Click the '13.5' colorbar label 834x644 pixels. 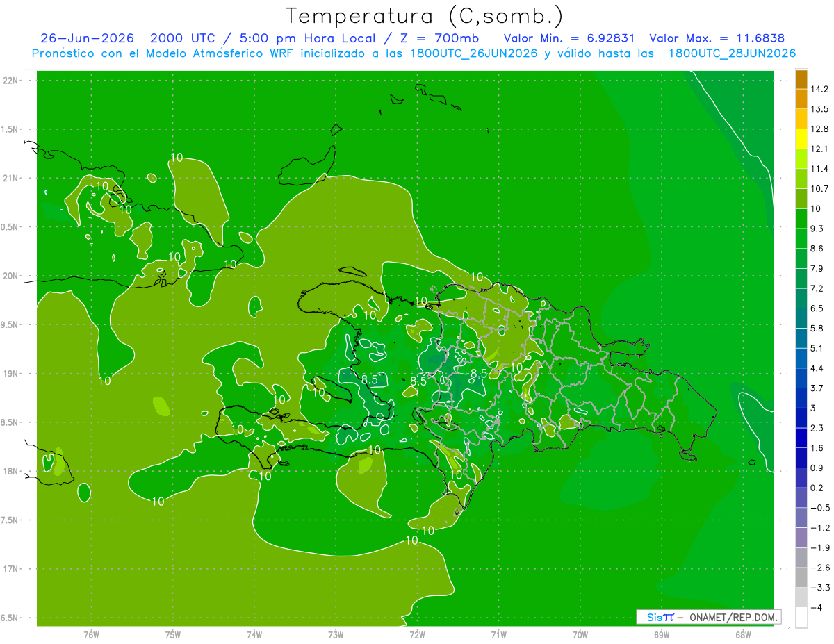coord(820,109)
